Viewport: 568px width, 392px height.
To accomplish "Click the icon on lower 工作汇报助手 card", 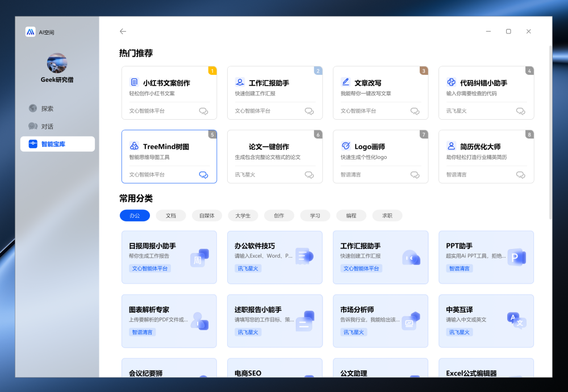I will [x=411, y=258].
